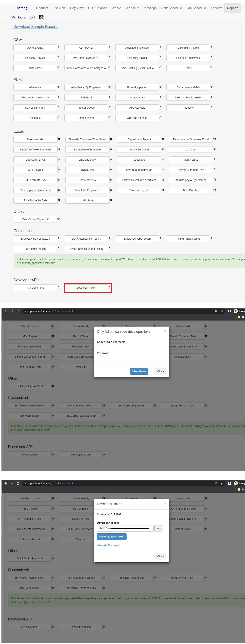Click Close in the Developer Token dialog

(161, 556)
